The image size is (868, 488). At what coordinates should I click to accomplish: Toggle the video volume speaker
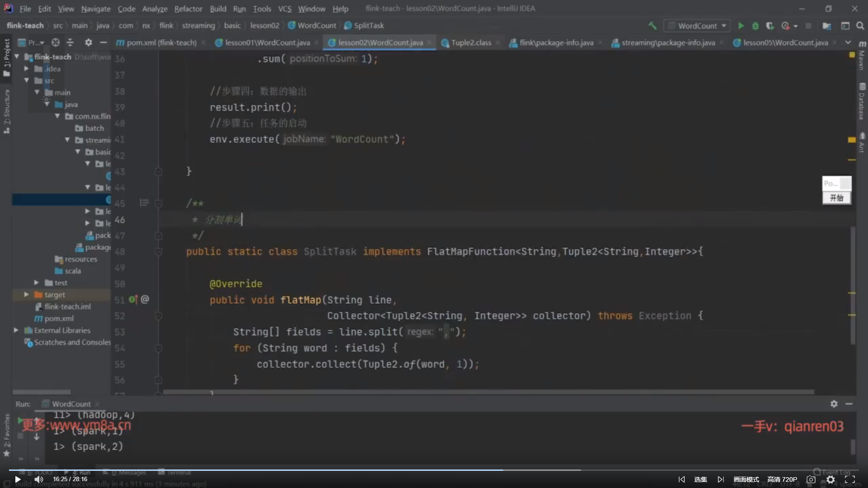39,479
